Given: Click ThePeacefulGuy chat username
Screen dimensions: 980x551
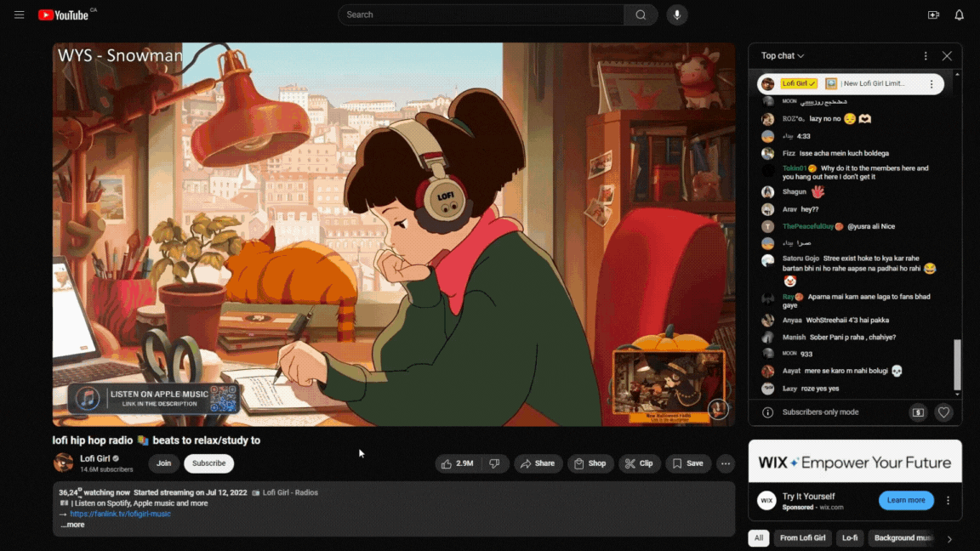Looking at the screenshot, I should coord(808,227).
